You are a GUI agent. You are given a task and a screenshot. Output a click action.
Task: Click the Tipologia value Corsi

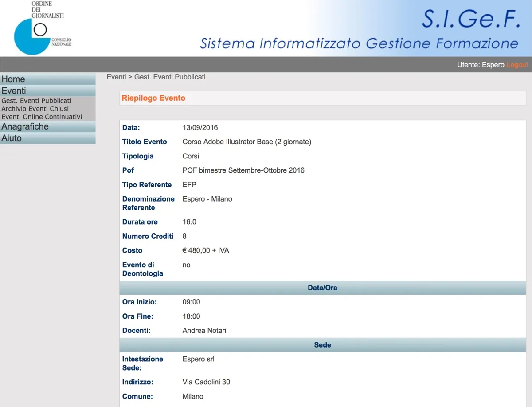coord(191,156)
